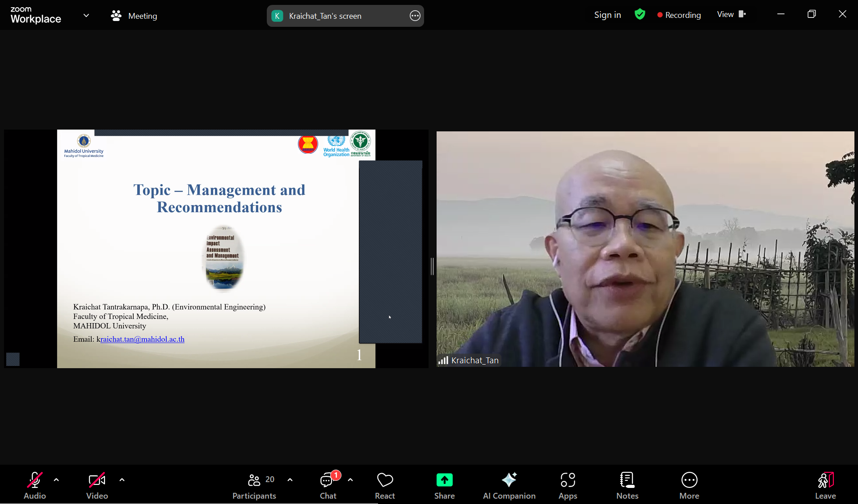Open the View layout menu
Image resolution: width=858 pixels, height=504 pixels.
[x=731, y=14]
